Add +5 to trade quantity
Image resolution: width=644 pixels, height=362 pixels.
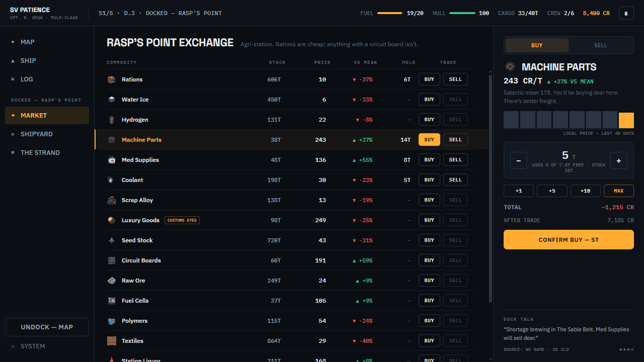click(552, 191)
